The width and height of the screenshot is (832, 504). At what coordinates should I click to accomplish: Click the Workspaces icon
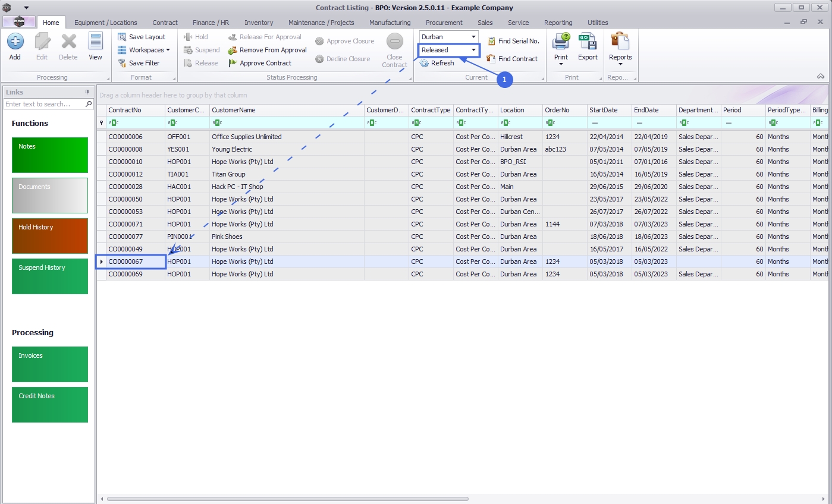point(122,50)
